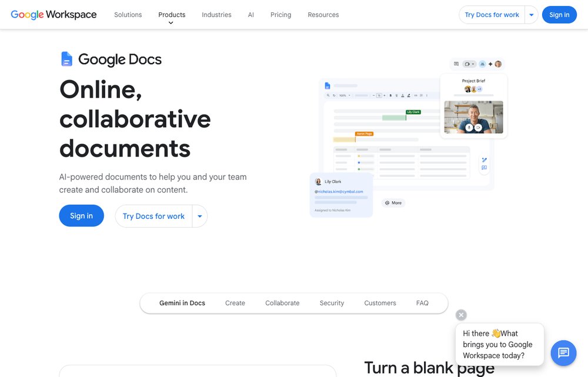Image resolution: width=588 pixels, height=377 pixels.
Task: Click the chat greeting message bubble
Action: pyautogui.click(x=499, y=345)
